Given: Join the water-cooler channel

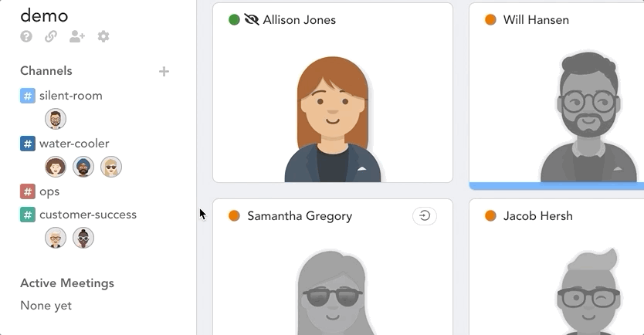Looking at the screenshot, I should coord(74,144).
